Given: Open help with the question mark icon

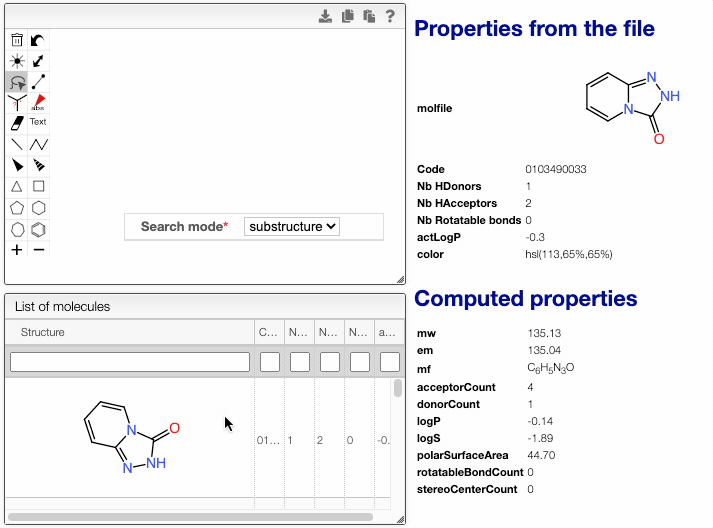Looking at the screenshot, I should (x=390, y=16).
